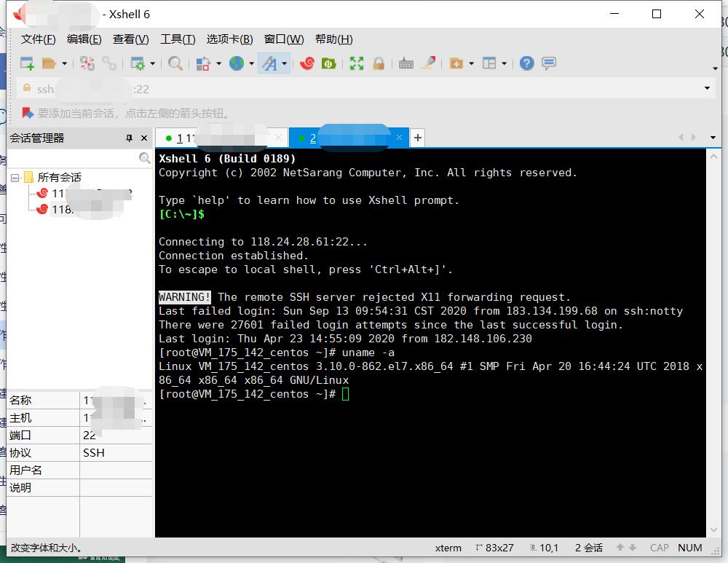The width and height of the screenshot is (728, 563).
Task: Open the 工具(T) menu
Action: click(178, 39)
